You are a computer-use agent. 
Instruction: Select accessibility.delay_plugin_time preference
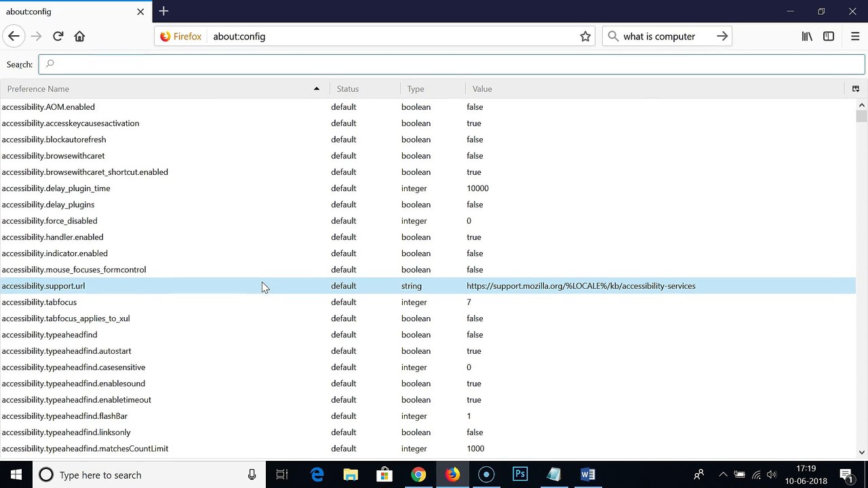(428, 188)
